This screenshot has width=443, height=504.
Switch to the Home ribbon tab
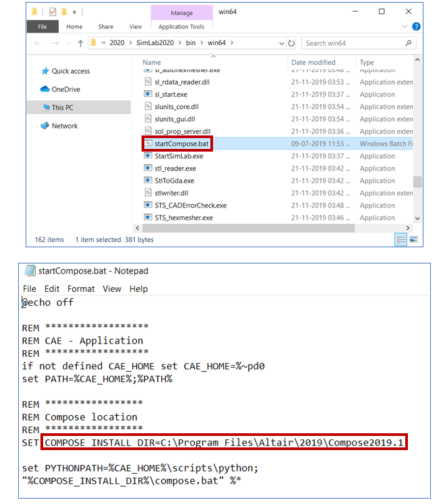click(74, 27)
